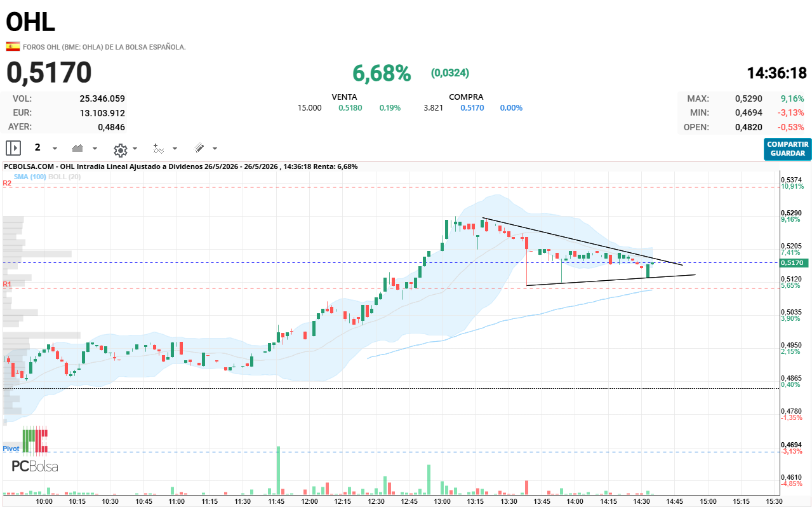Click the Pivot level label
The height and width of the screenshot is (507, 812).
click(11, 449)
